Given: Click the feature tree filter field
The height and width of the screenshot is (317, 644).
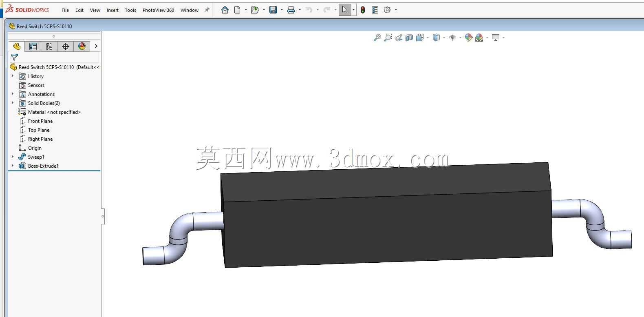Looking at the screenshot, I should [55, 57].
